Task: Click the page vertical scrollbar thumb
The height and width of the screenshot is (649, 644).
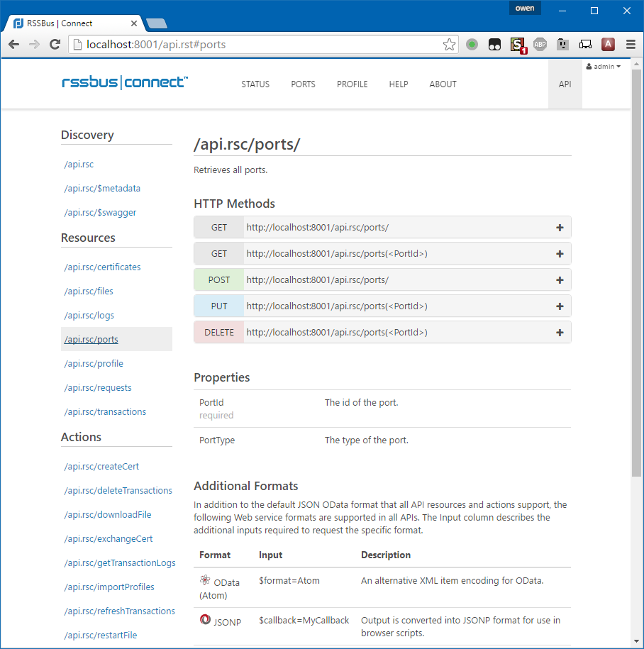Action: point(636,273)
